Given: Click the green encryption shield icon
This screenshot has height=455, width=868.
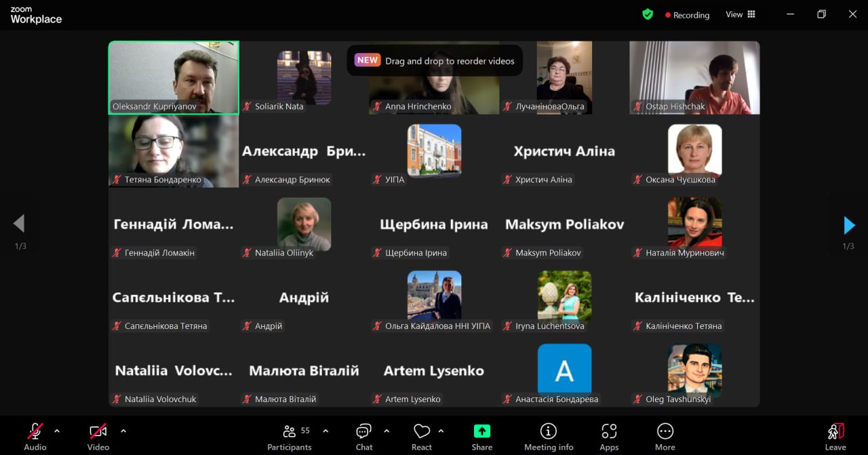Looking at the screenshot, I should 648,14.
